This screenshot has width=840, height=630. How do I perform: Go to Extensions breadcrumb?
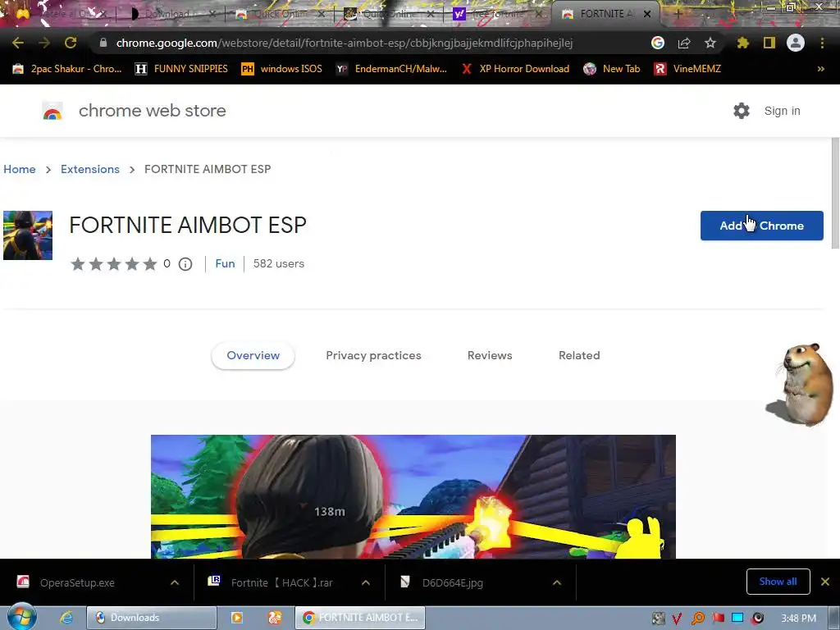point(90,169)
